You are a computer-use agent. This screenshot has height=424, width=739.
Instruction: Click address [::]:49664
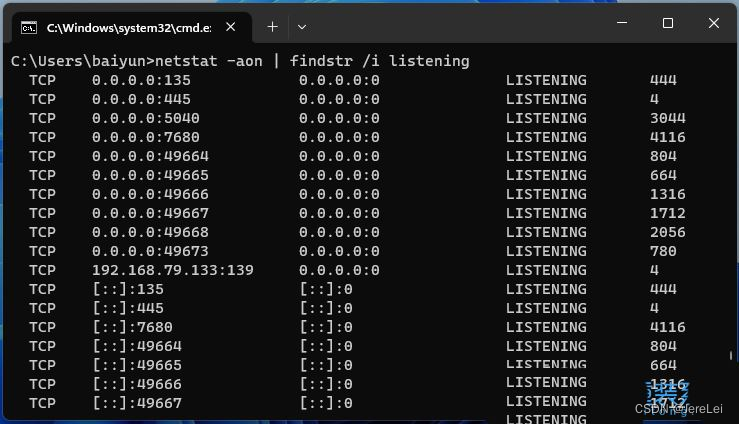[137, 346]
